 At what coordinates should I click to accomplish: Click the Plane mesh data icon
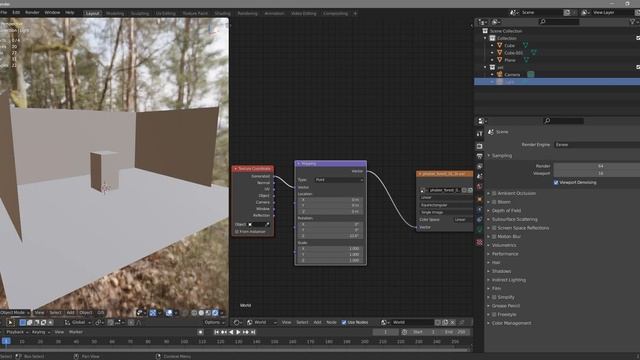(526, 60)
